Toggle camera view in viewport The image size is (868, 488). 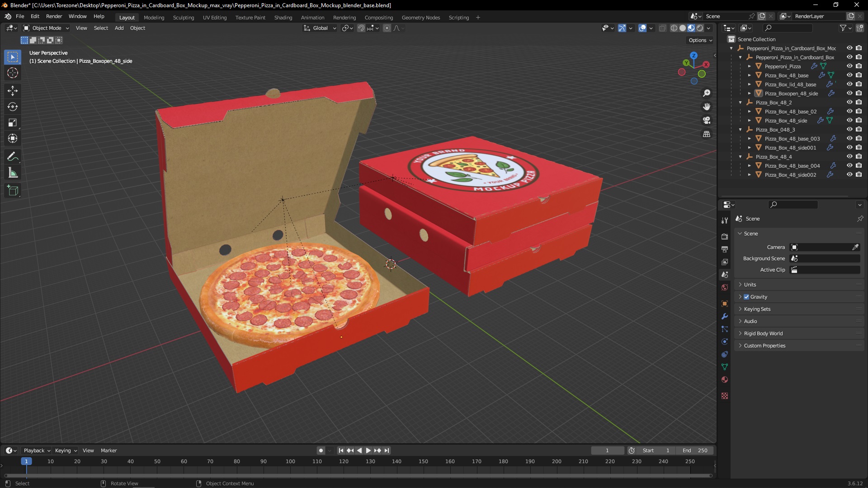(707, 121)
